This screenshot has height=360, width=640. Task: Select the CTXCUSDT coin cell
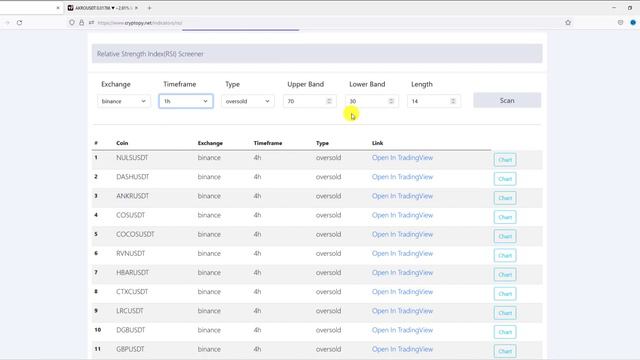(132, 292)
